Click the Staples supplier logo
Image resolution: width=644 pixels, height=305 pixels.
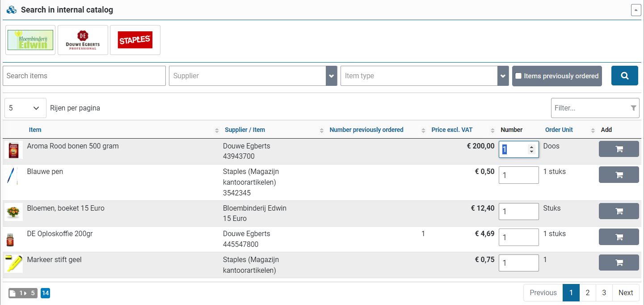135,40
